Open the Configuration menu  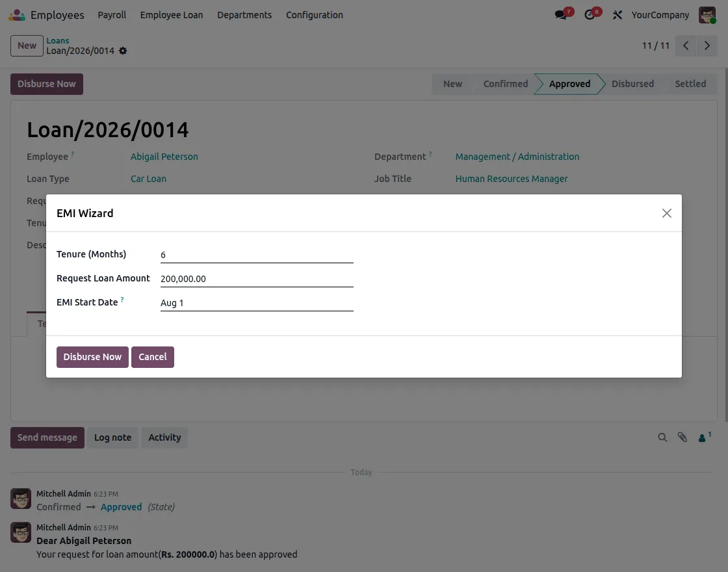(315, 15)
